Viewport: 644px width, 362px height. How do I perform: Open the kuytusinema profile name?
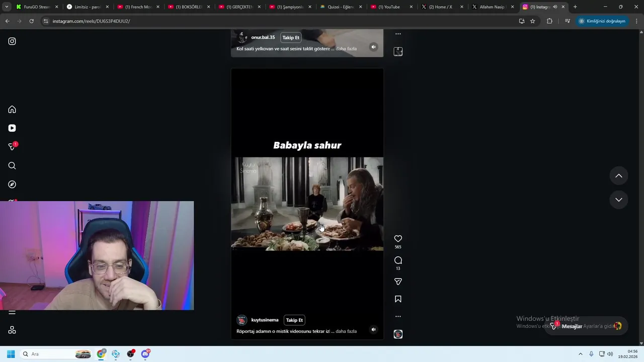click(x=265, y=320)
